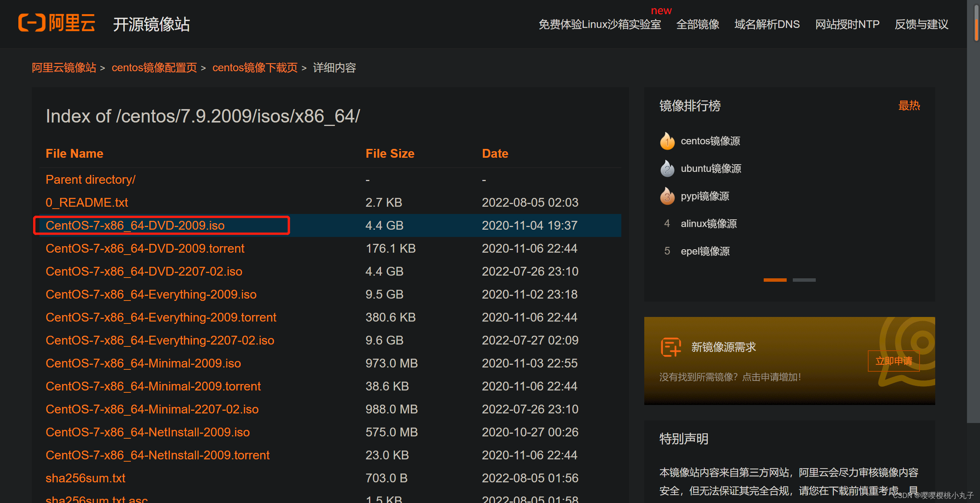This screenshot has width=980, height=503.
Task: Select the 最热 ranking tab
Action: [x=909, y=106]
